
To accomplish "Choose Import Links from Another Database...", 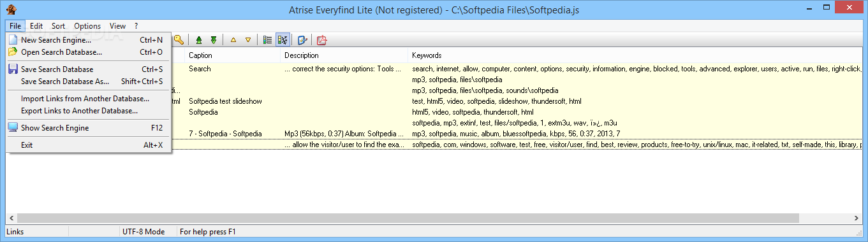I will [x=88, y=99].
